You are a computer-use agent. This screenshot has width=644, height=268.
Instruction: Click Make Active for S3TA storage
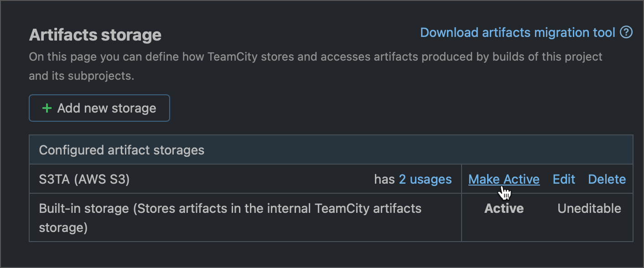[x=504, y=179]
